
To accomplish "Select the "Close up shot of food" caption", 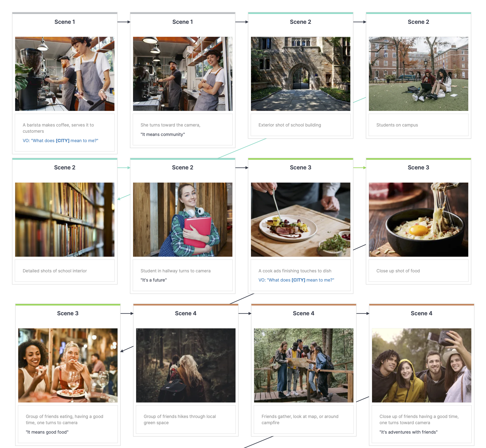I will [x=398, y=271].
